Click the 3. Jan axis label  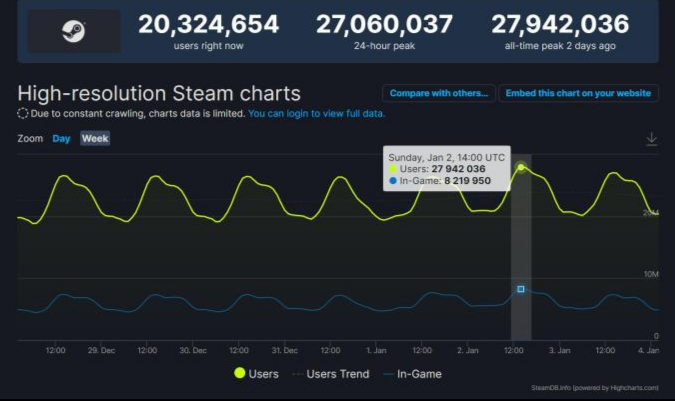[559, 350]
